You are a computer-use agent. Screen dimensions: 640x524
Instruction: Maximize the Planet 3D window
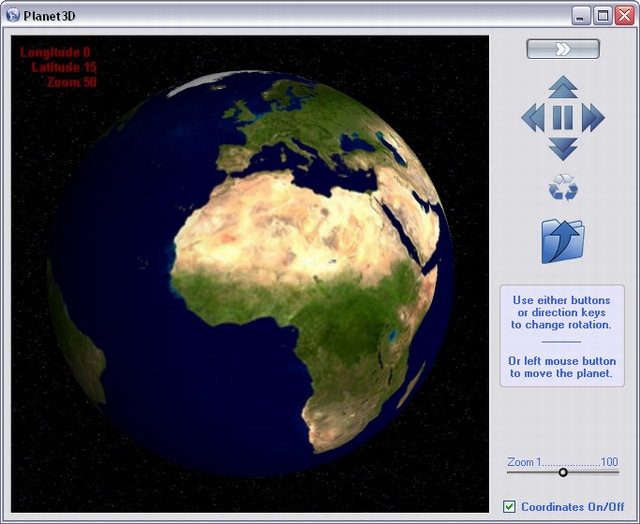click(x=602, y=16)
